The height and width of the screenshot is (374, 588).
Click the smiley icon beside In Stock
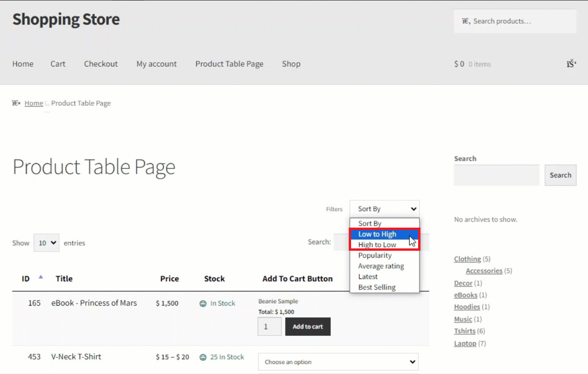click(203, 304)
